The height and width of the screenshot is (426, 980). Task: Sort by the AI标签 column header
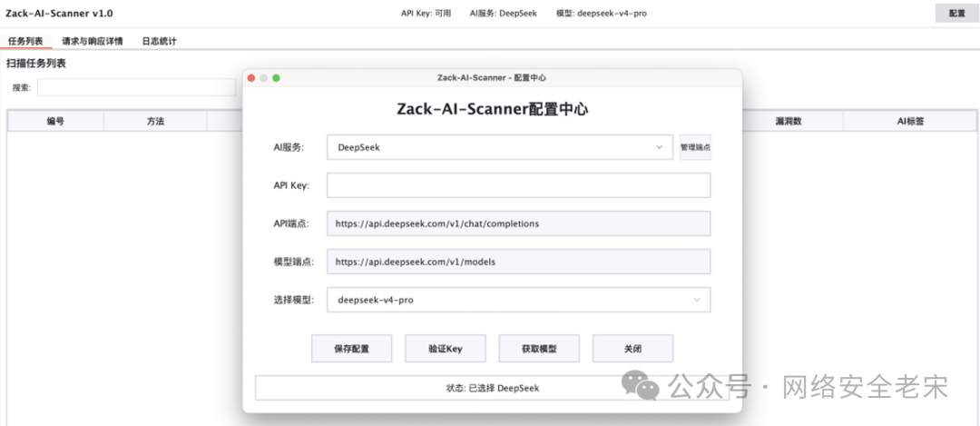[x=910, y=122]
